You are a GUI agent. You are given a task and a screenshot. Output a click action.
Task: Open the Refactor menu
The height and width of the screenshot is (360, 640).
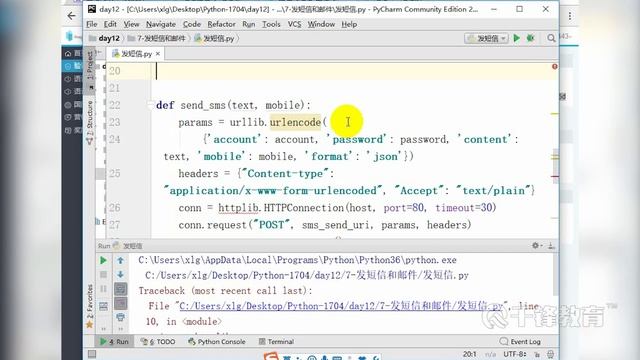point(221,24)
